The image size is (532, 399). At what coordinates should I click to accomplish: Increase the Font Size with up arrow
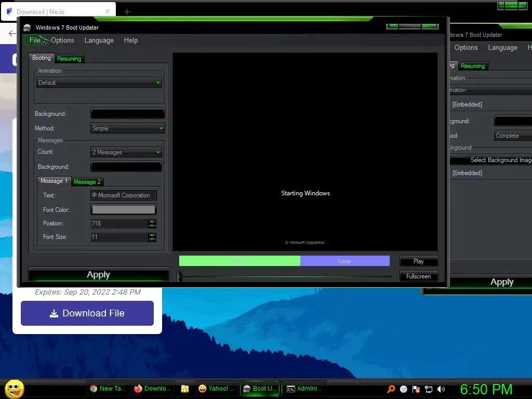(152, 235)
